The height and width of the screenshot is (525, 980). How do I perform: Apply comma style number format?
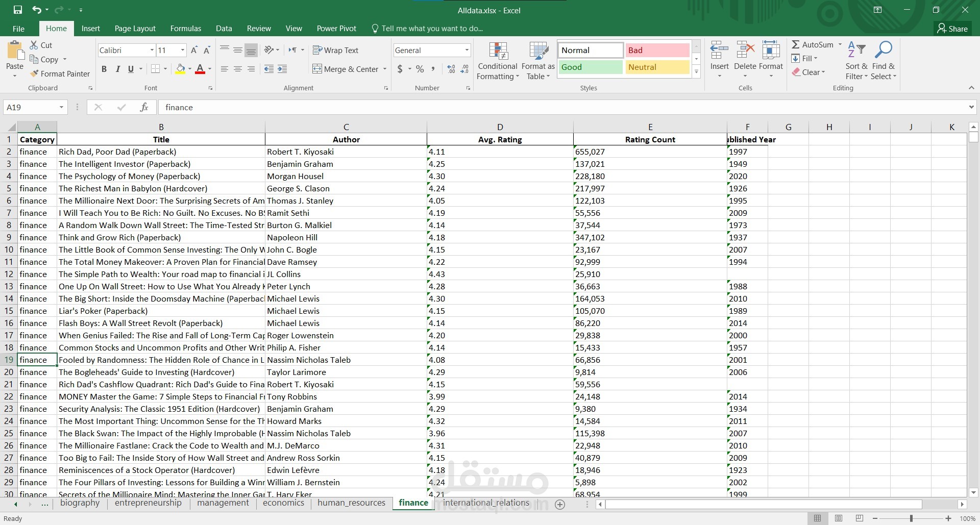tap(433, 69)
